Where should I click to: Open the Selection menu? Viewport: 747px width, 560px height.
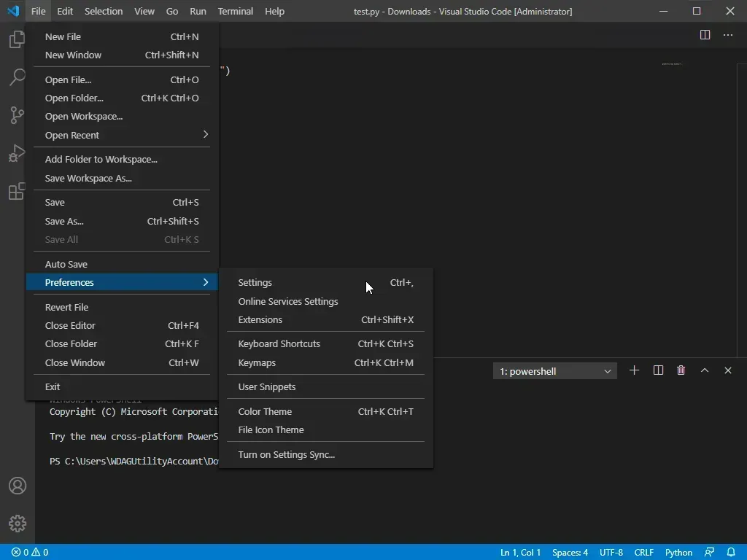[x=104, y=11]
